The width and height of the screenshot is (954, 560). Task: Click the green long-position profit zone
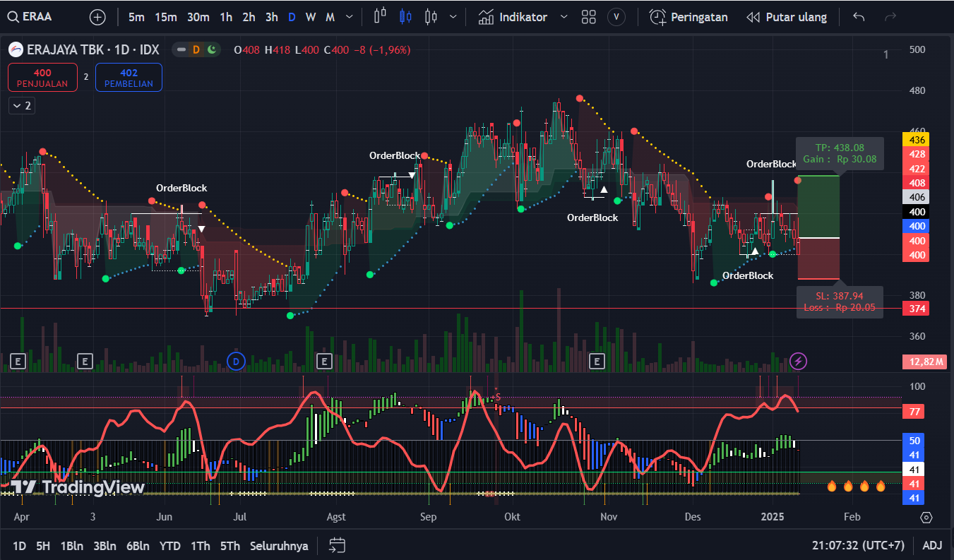[x=818, y=206]
